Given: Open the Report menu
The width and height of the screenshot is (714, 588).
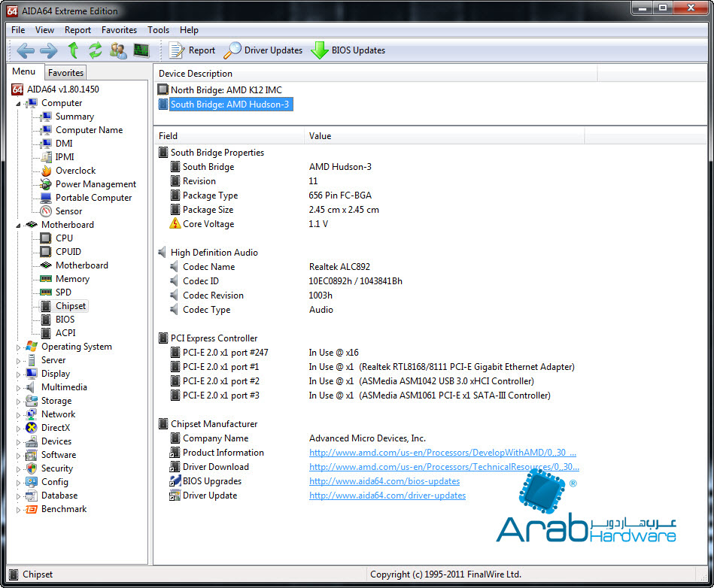Looking at the screenshot, I should (77, 30).
